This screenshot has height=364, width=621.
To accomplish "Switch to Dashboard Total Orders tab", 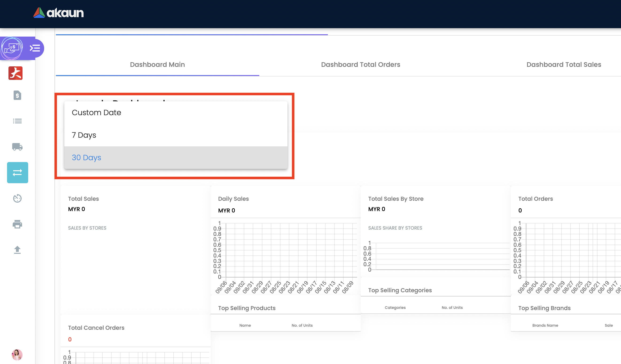I will click(x=360, y=64).
